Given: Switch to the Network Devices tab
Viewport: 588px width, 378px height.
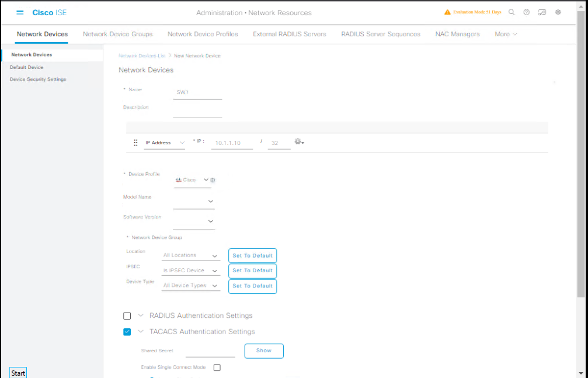Looking at the screenshot, I should click(43, 34).
